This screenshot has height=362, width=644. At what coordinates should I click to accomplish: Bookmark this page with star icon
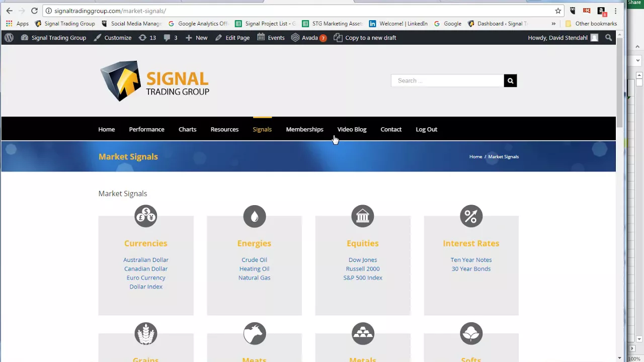558,11
